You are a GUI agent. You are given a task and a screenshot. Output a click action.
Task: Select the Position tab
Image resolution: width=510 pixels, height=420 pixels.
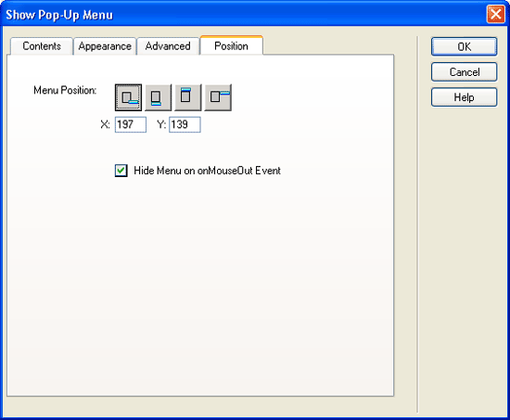point(231,45)
